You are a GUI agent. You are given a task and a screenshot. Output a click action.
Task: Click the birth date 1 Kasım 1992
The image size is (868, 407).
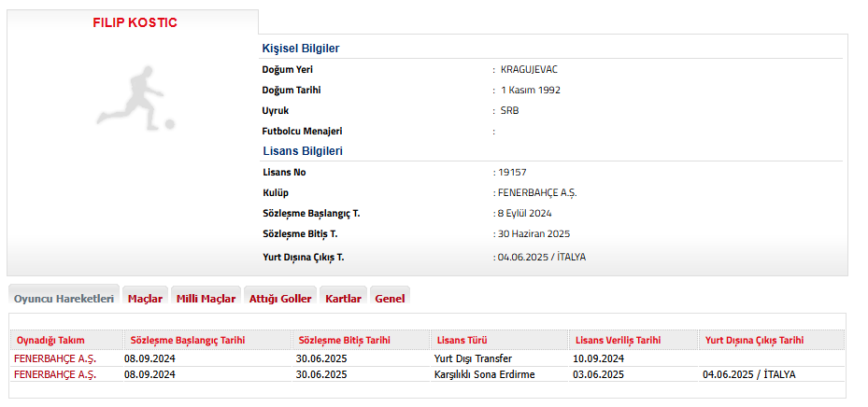(531, 91)
